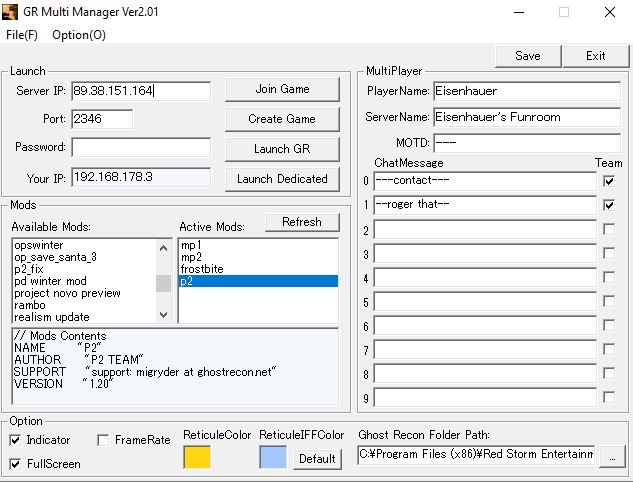Refresh the mods list

[x=302, y=222]
